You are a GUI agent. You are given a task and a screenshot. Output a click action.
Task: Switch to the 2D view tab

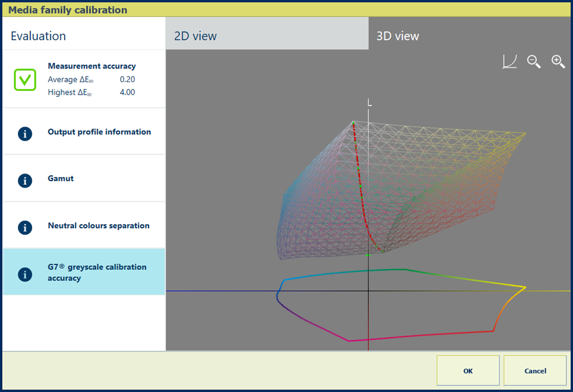pos(266,36)
